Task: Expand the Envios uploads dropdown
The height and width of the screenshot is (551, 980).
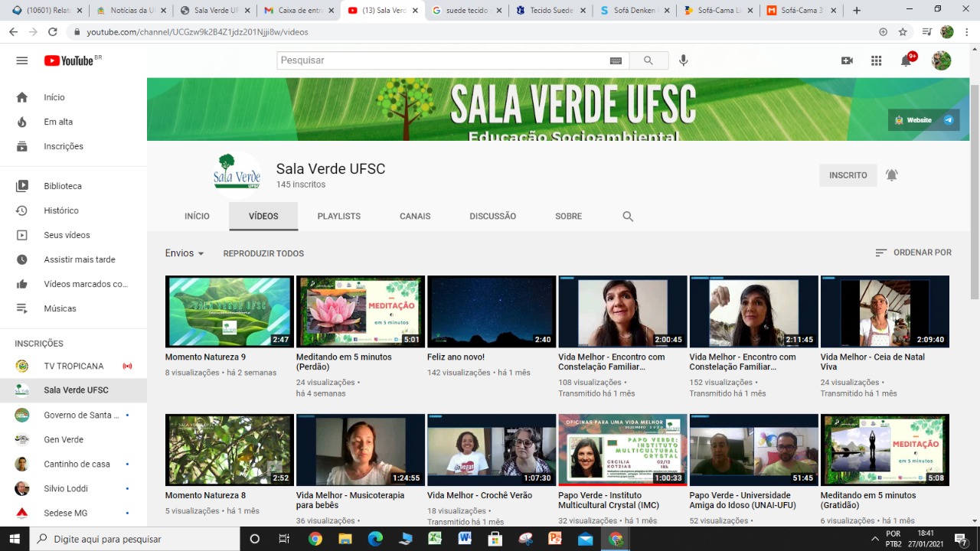Action: [185, 253]
